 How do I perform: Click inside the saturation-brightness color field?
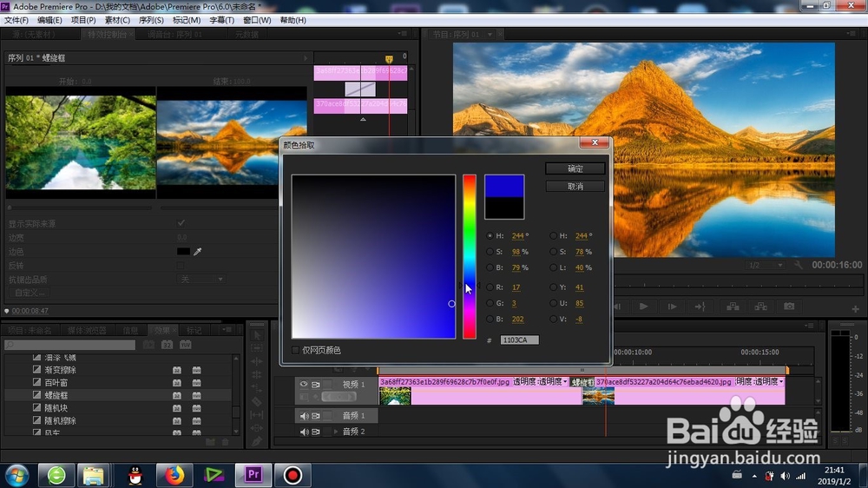coord(373,256)
